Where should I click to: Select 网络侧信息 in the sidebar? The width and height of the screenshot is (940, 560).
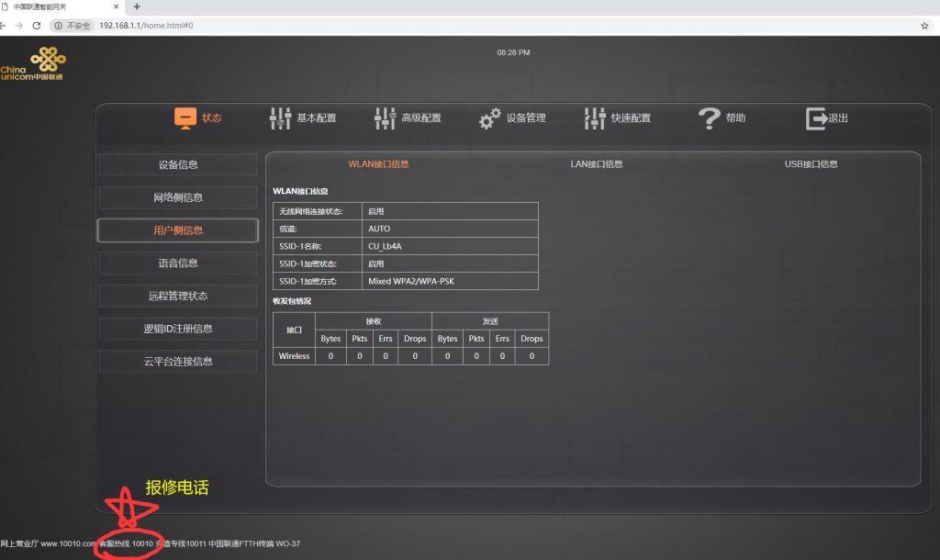click(177, 198)
